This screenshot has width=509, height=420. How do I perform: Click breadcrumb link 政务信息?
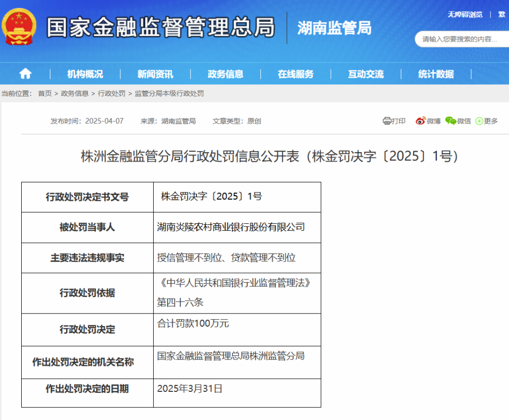pos(75,93)
